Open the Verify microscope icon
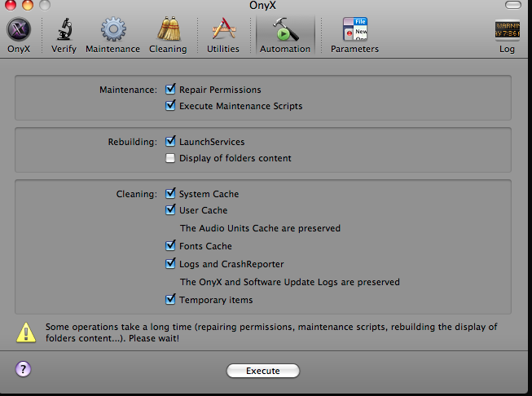 (64, 31)
